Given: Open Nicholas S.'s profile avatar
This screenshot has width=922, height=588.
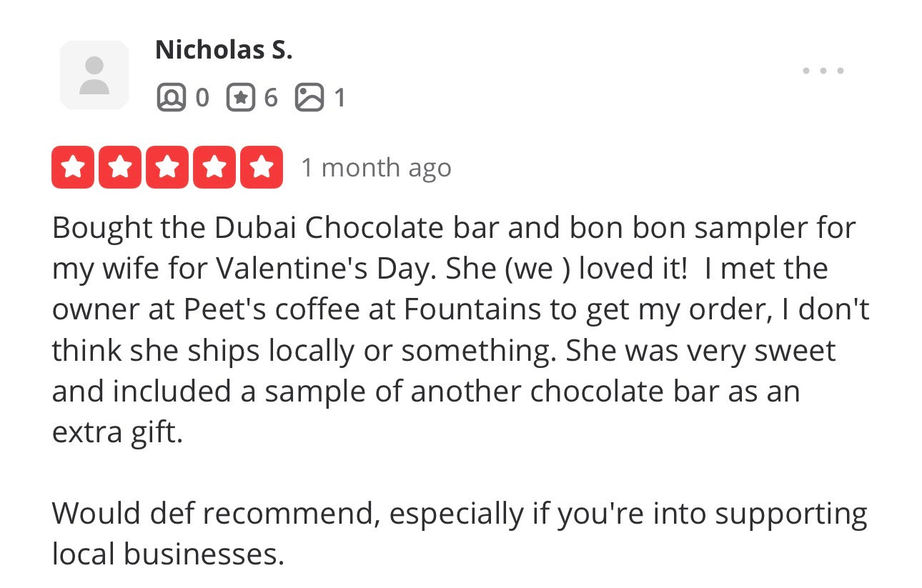Looking at the screenshot, I should (x=94, y=74).
